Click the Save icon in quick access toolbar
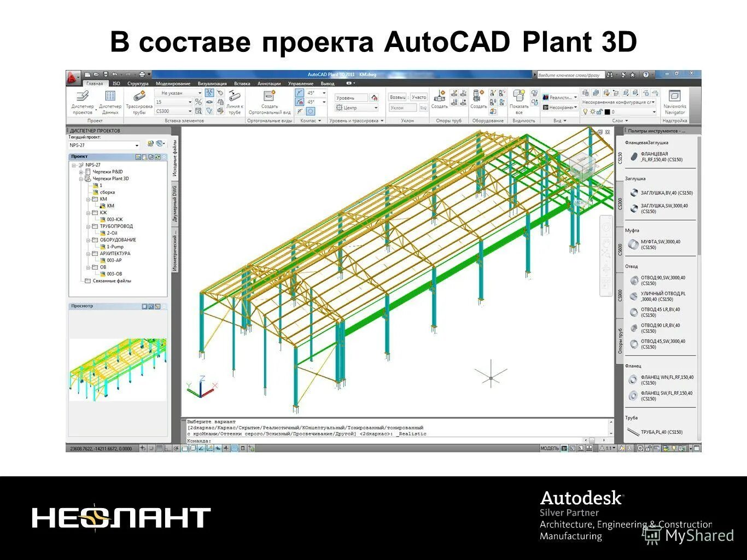 pos(104,74)
